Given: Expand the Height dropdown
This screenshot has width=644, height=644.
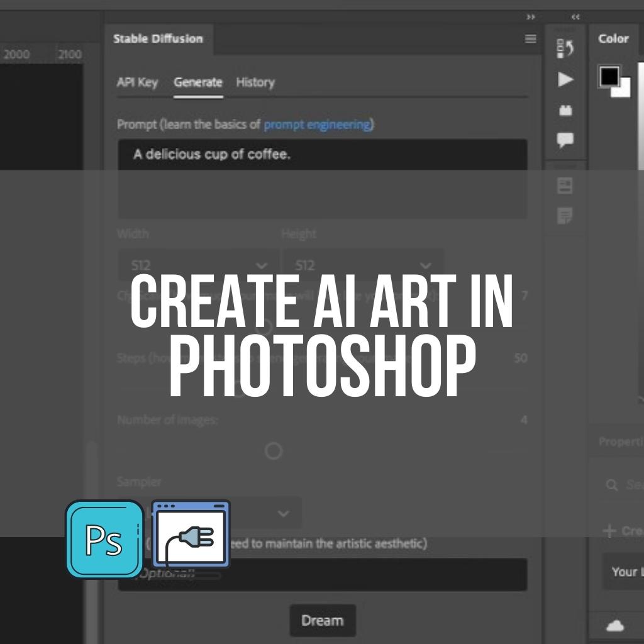Looking at the screenshot, I should pyautogui.click(x=363, y=265).
